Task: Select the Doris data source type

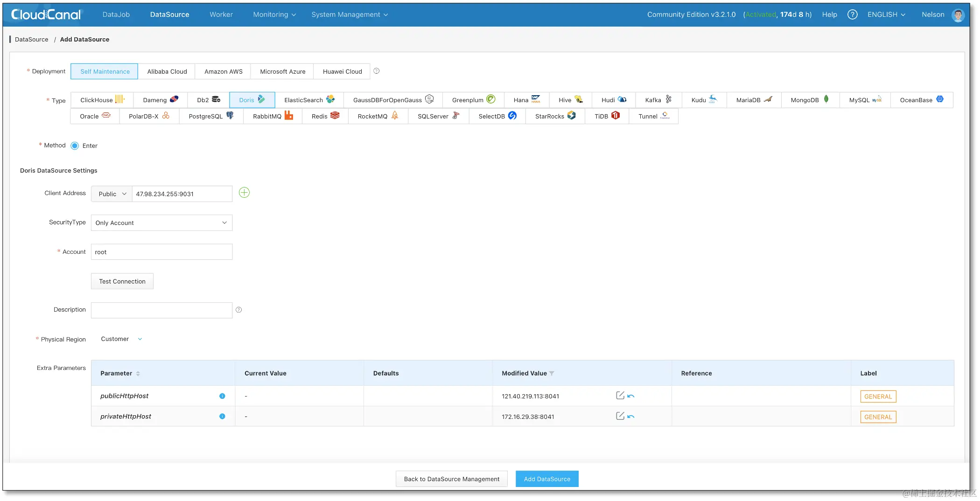Action: pyautogui.click(x=252, y=100)
